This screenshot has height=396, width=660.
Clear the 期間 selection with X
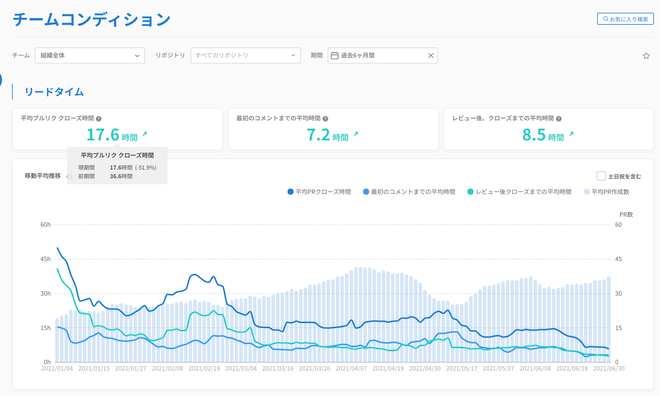click(431, 56)
